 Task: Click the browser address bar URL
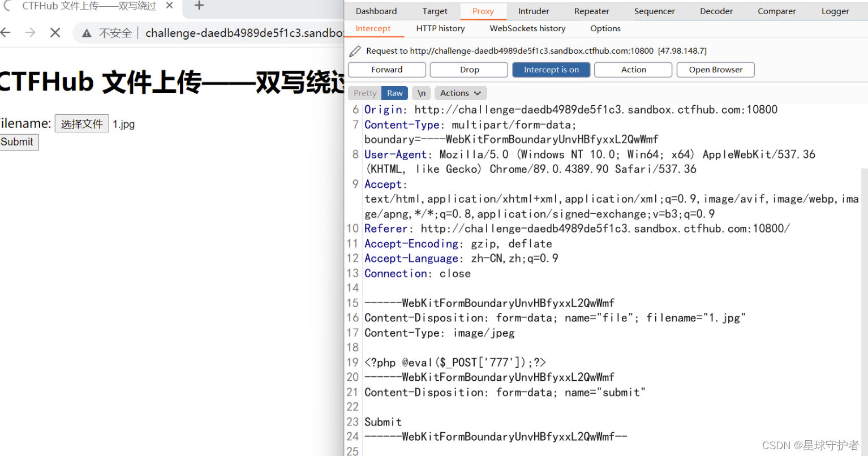(x=244, y=33)
